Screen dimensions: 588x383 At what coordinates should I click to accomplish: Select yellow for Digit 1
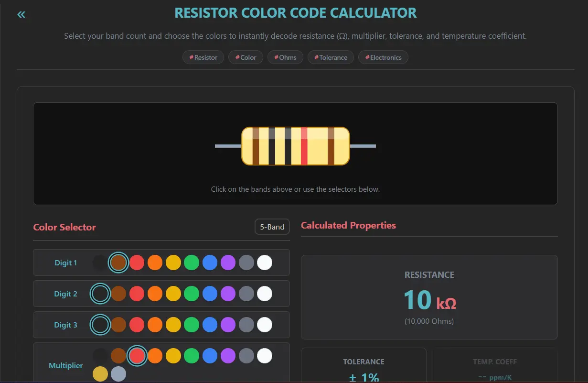(x=173, y=263)
